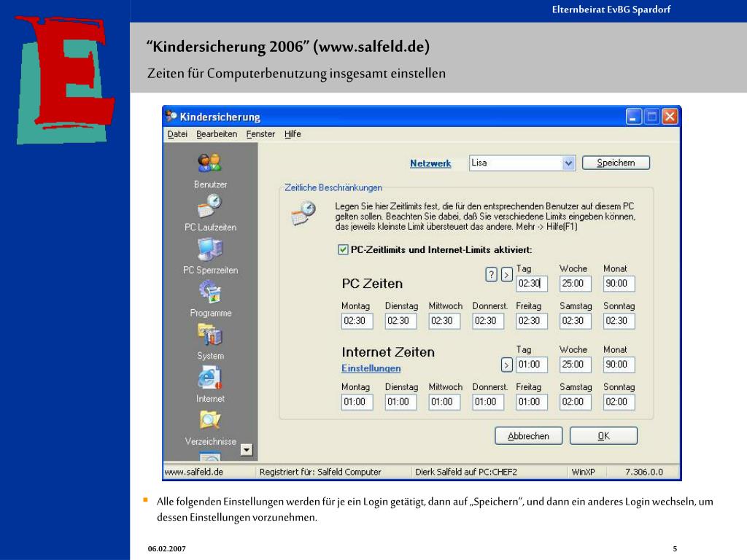
Task: Expand sidebar with the down arrow button
Action: pos(247,449)
